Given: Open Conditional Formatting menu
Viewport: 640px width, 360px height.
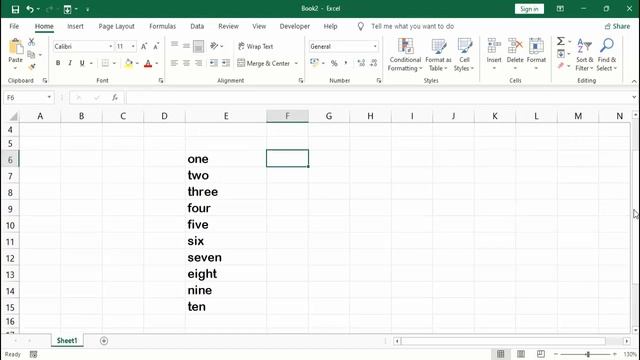Looking at the screenshot, I should pos(405,55).
